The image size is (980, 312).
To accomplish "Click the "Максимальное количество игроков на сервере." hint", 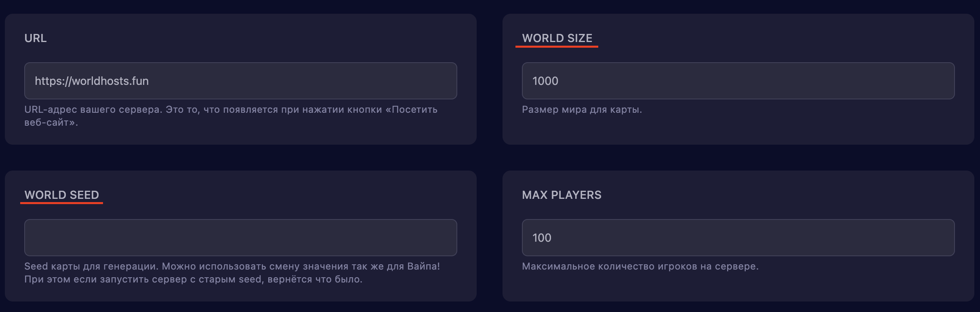I will point(640,266).
